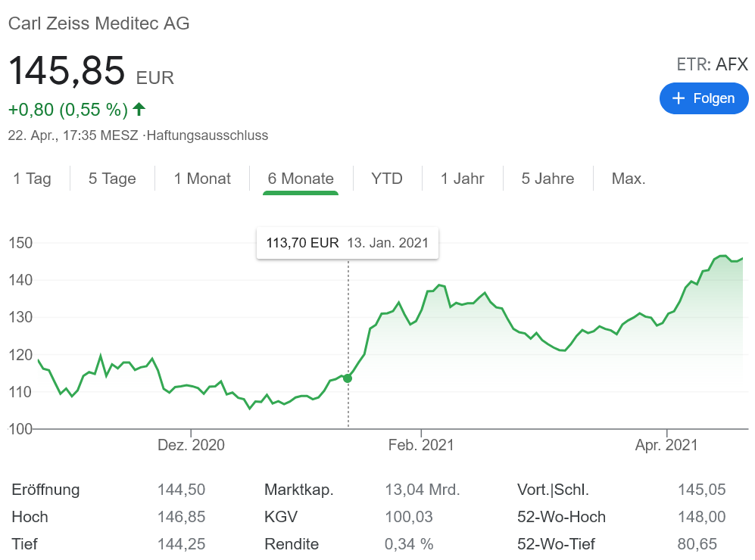Switch to the 1 Tag time range
755x560 pixels.
[33, 179]
